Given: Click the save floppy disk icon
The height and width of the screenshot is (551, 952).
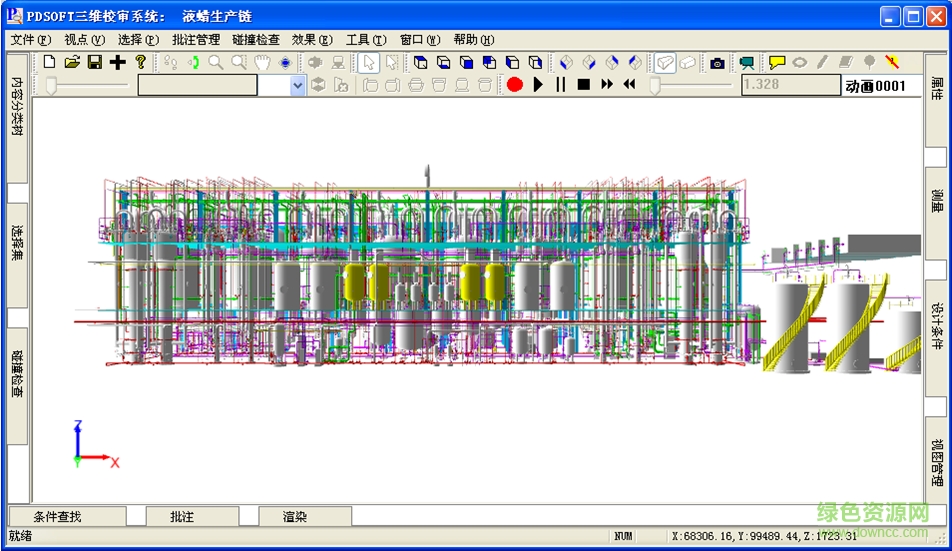Looking at the screenshot, I should [x=95, y=62].
